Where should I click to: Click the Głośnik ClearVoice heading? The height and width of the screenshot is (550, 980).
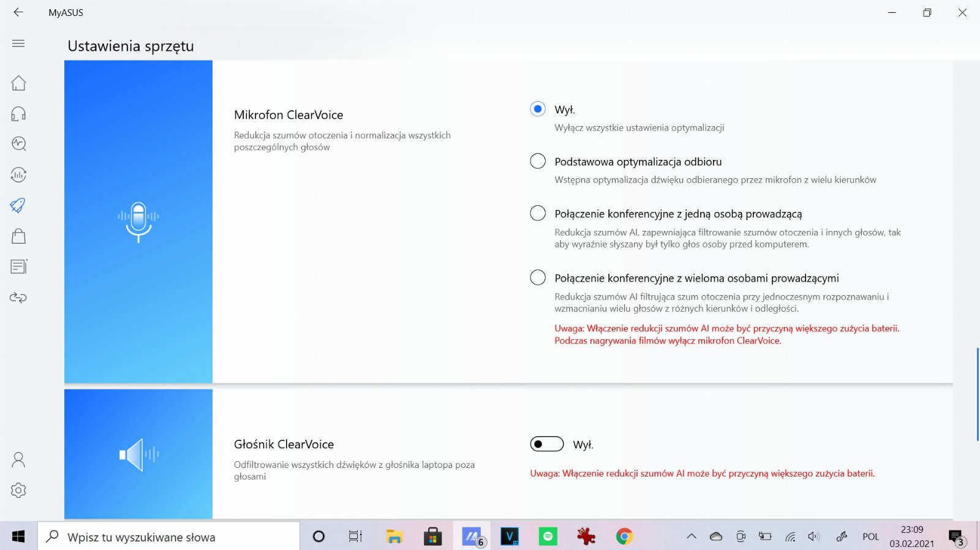point(284,444)
